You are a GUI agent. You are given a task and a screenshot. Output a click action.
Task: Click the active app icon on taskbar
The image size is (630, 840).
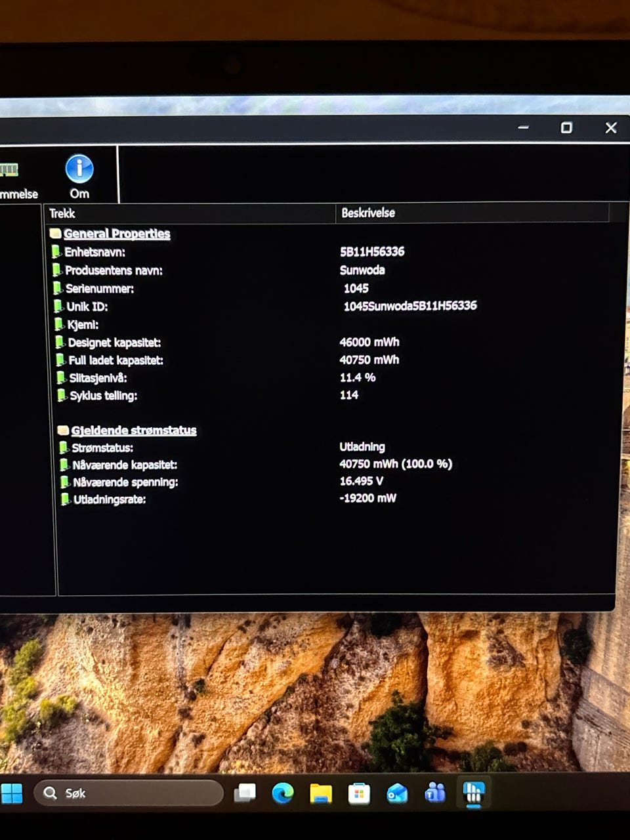pos(474,793)
